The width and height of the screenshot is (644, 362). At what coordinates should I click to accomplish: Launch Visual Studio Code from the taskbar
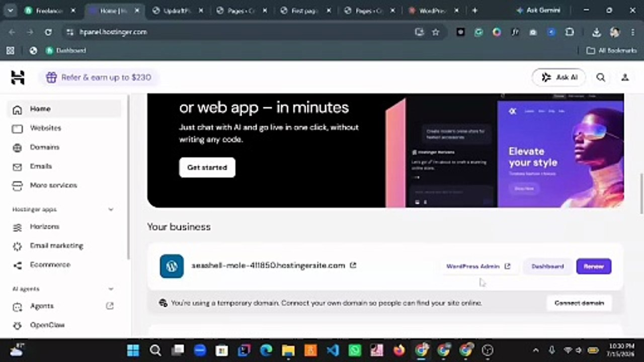pos(333,350)
